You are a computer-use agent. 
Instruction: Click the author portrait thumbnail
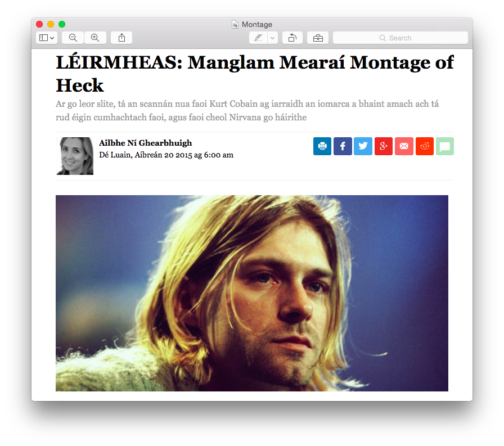coord(75,156)
